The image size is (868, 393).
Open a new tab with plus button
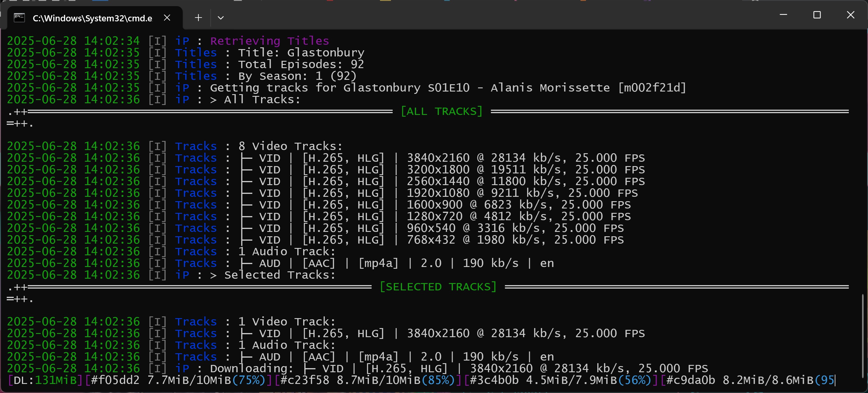[x=198, y=18]
